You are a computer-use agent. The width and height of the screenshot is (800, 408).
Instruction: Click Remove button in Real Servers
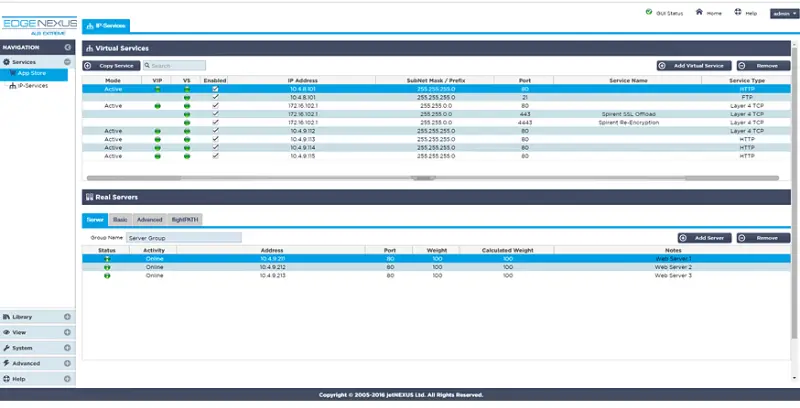click(x=763, y=238)
